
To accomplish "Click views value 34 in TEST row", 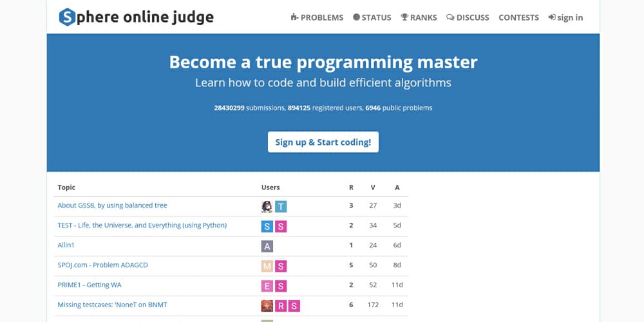I will (373, 225).
